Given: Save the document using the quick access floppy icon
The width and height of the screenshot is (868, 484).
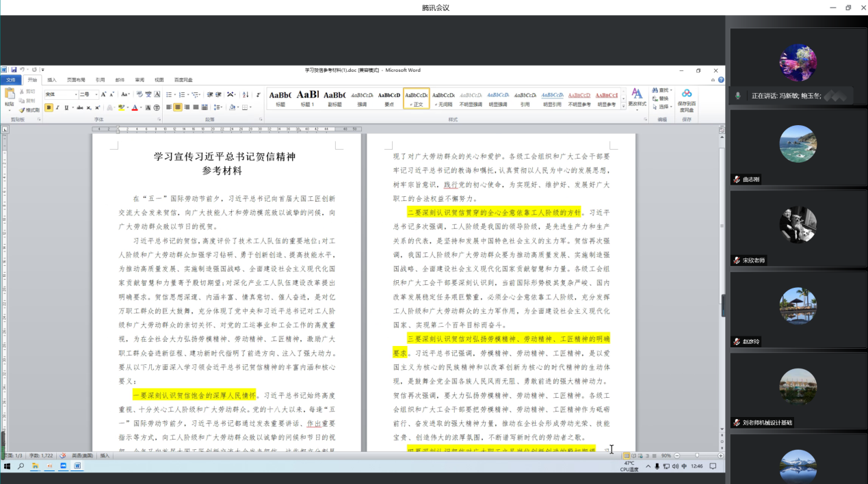Looking at the screenshot, I should pos(14,70).
